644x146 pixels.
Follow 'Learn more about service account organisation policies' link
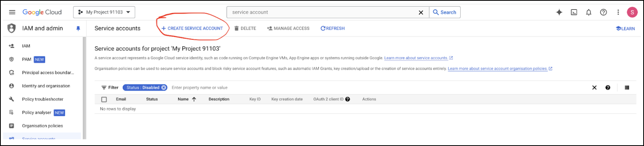click(497, 69)
